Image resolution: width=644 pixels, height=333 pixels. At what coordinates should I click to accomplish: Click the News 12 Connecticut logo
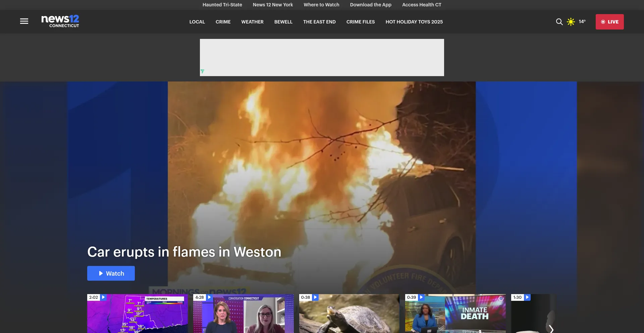point(60,21)
